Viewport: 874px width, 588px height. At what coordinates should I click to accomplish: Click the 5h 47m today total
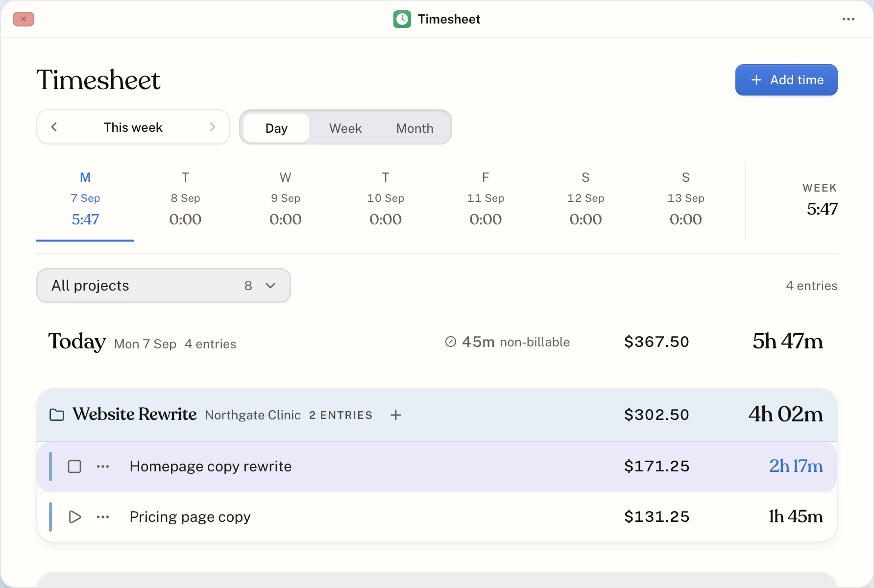787,341
